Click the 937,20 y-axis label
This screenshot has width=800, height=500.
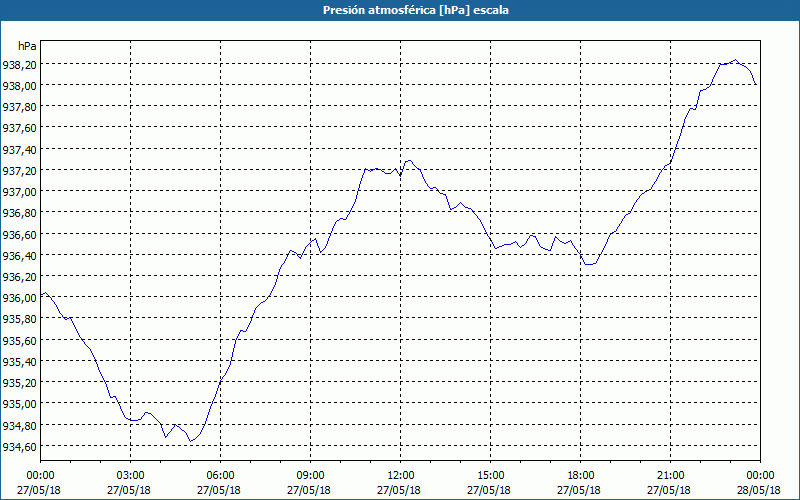[19, 170]
